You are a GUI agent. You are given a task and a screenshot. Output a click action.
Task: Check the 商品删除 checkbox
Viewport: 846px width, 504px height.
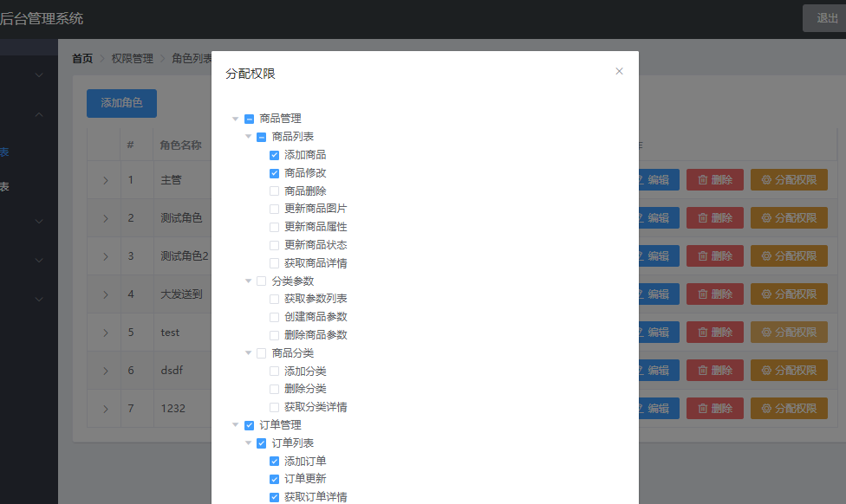click(274, 191)
